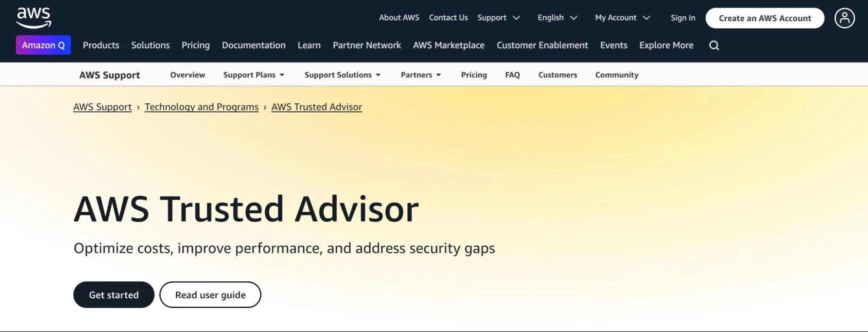Open the Solutions menu
This screenshot has width=868, height=332.
pyautogui.click(x=150, y=45)
